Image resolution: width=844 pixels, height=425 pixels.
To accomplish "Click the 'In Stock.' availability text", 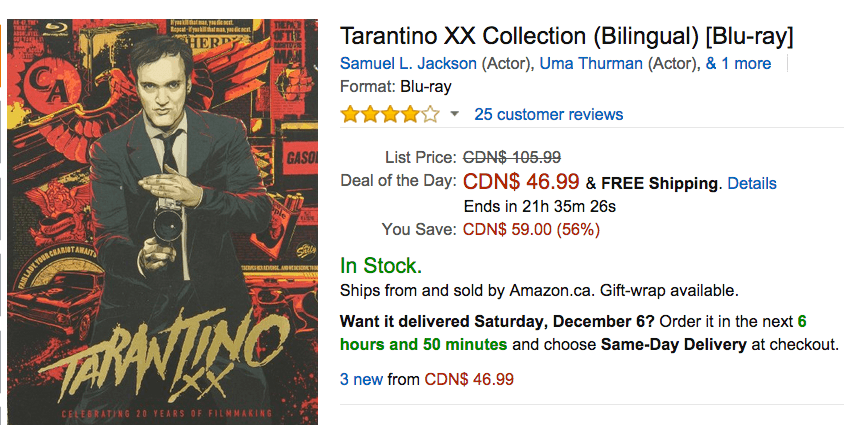I will tap(381, 266).
